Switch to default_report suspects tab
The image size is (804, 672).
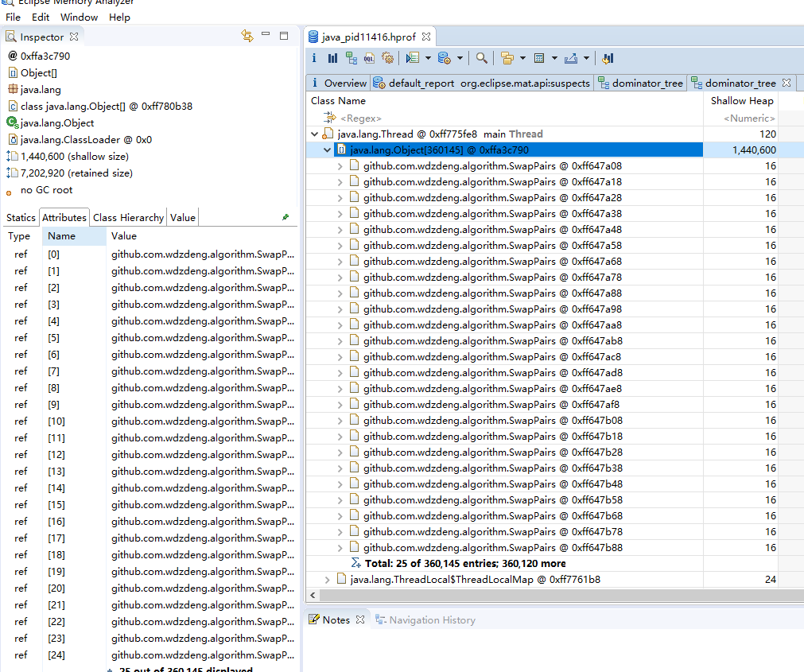point(481,83)
